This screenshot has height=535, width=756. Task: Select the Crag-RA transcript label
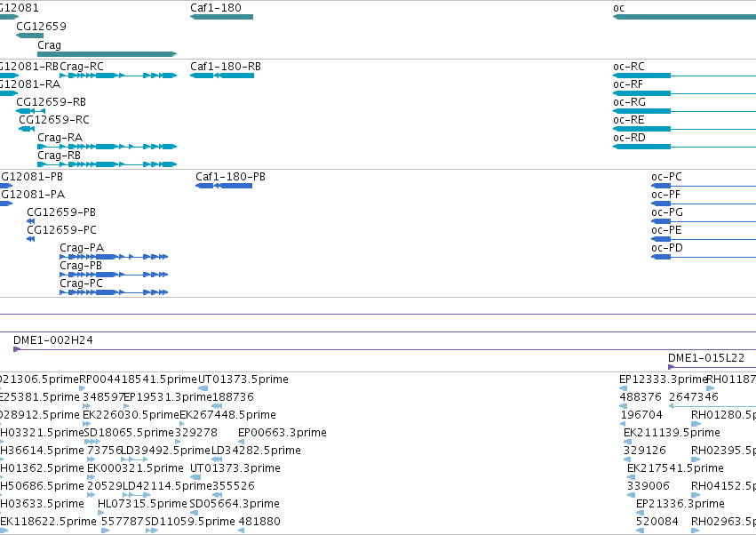coord(60,138)
